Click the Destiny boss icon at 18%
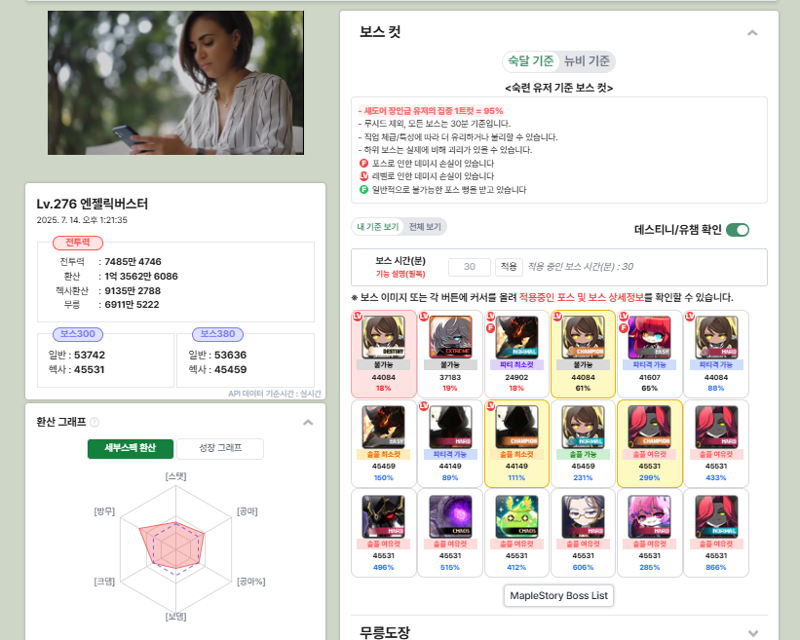Image resolution: width=800 pixels, height=640 pixels. point(383,337)
